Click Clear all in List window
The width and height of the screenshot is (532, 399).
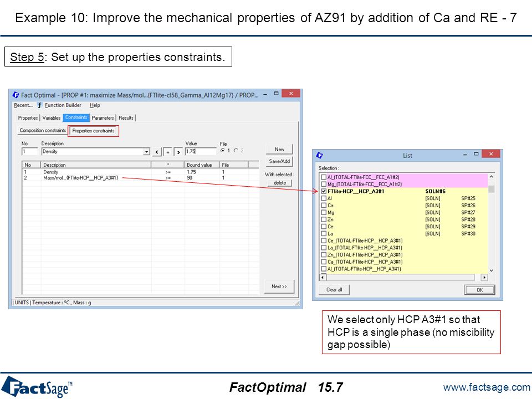tap(334, 290)
